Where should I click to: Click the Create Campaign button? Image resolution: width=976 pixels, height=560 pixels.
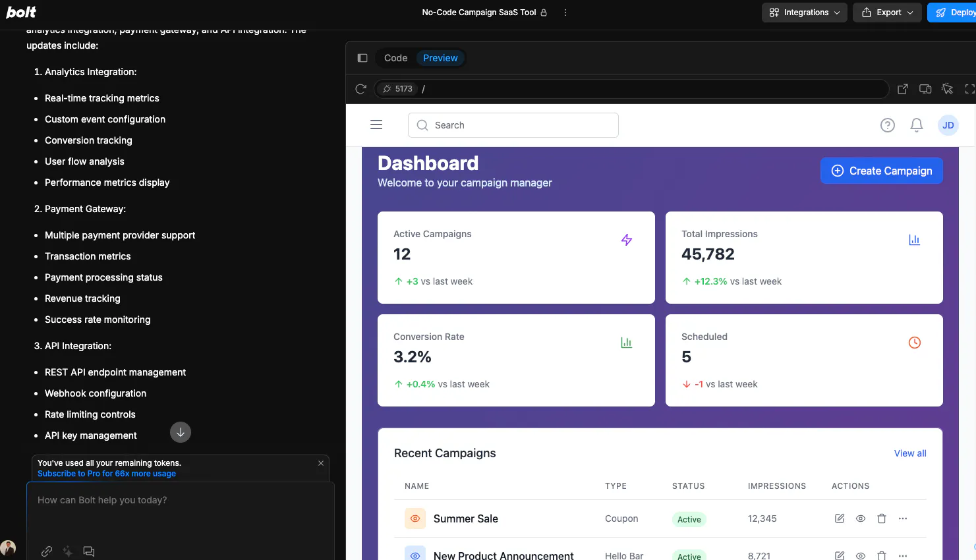click(x=882, y=171)
